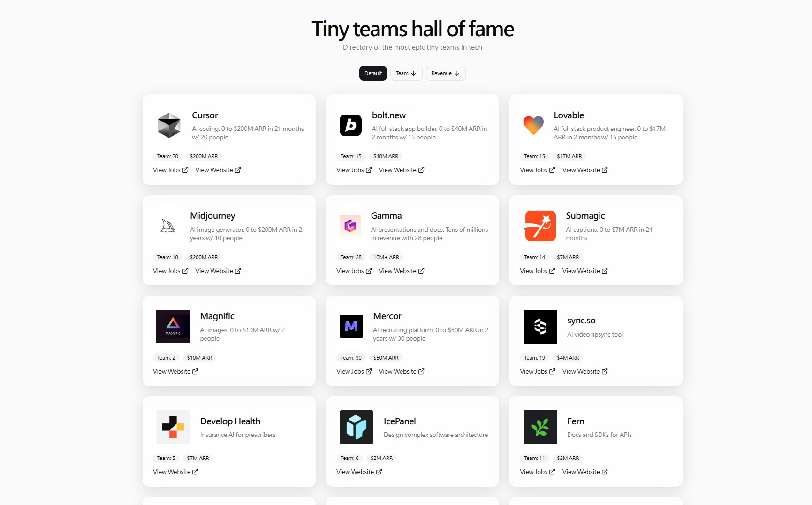Click the Fern leaf logo
Screen dimensions: 812x505
(x=540, y=427)
